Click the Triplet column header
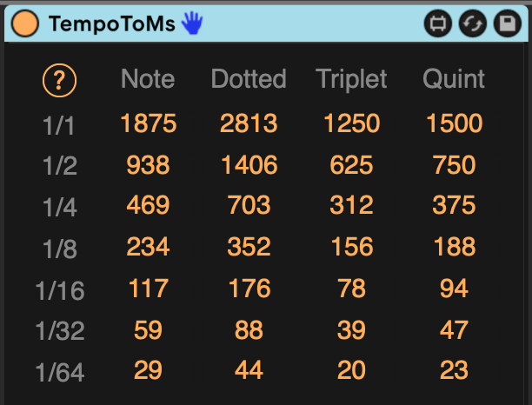 point(351,79)
